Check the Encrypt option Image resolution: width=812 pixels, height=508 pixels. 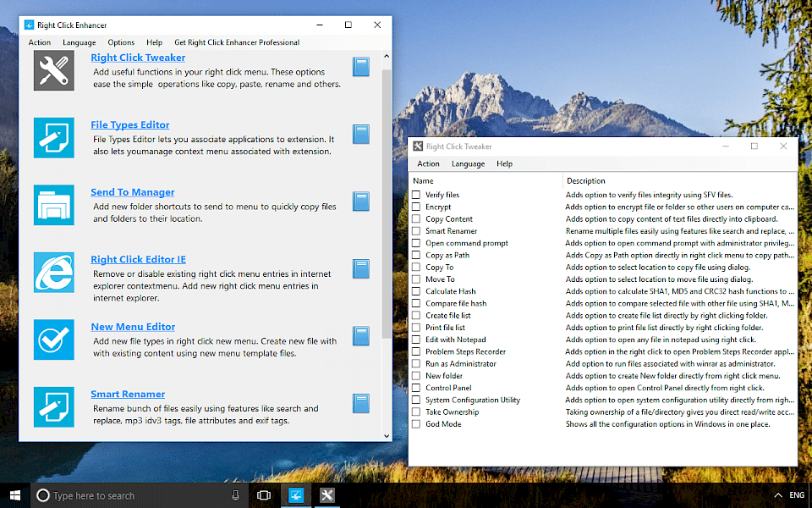pyautogui.click(x=416, y=207)
